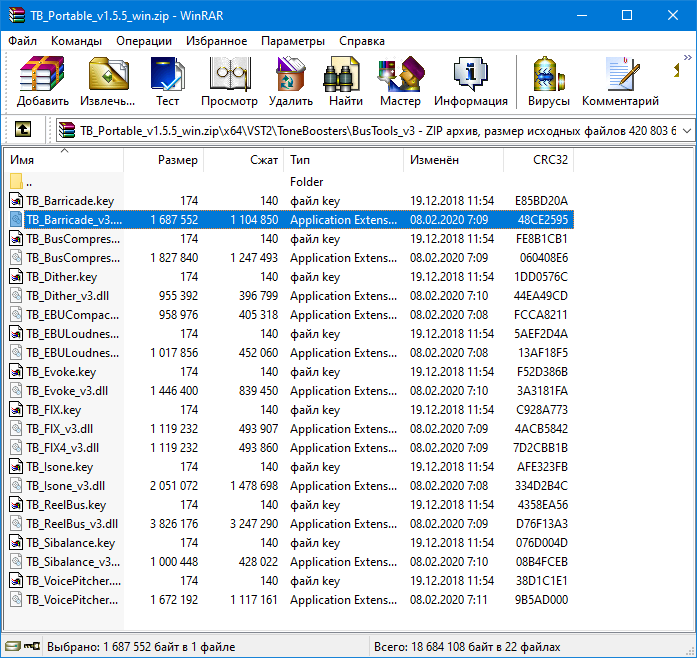Viewport: 697px width, 658px height.
Task: Sort by the Имя column header
Action: (x=64, y=160)
